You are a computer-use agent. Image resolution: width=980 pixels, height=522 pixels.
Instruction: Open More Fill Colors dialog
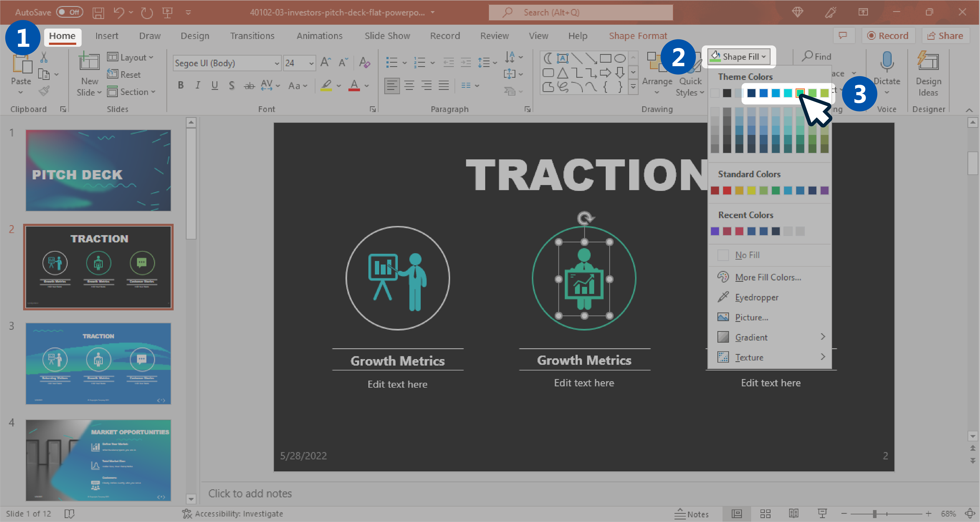(x=759, y=277)
